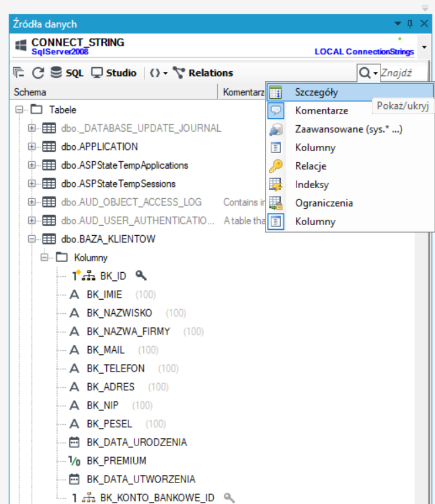The width and height of the screenshot is (435, 504).
Task: Click calendar icon of BK_DATA_UTWORZENIA
Action: click(x=74, y=479)
